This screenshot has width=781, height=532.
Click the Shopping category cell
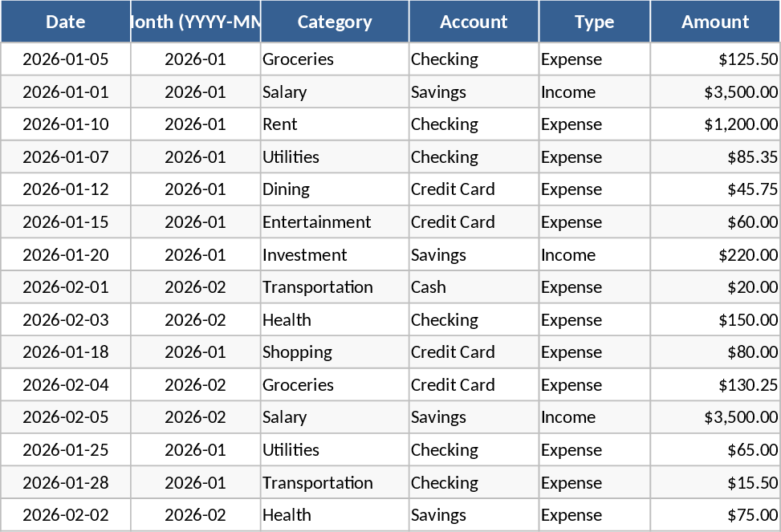click(335, 352)
